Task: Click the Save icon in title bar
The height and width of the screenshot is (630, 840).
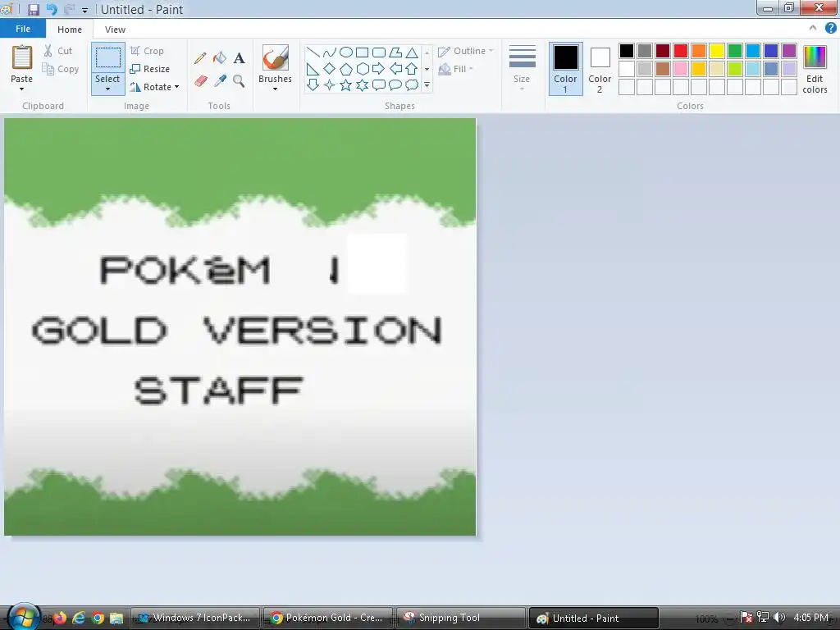Action: point(33,10)
